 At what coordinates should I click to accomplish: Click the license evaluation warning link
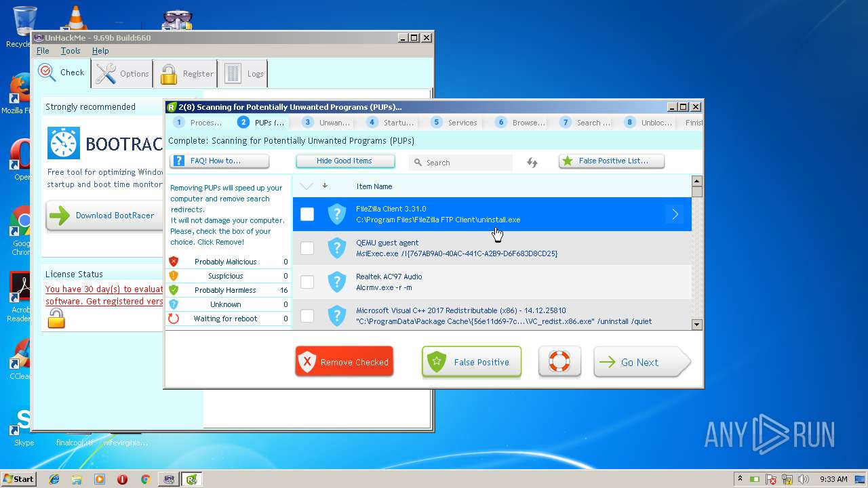[x=104, y=295]
